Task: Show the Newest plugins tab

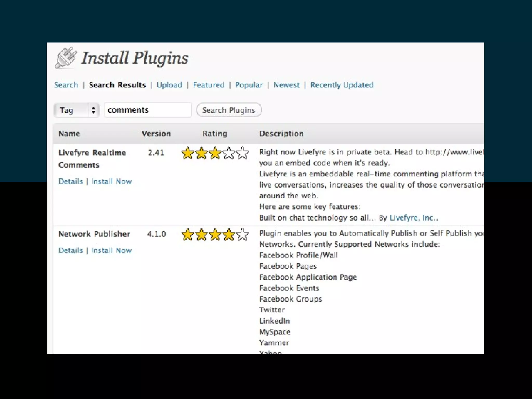Action: (286, 85)
